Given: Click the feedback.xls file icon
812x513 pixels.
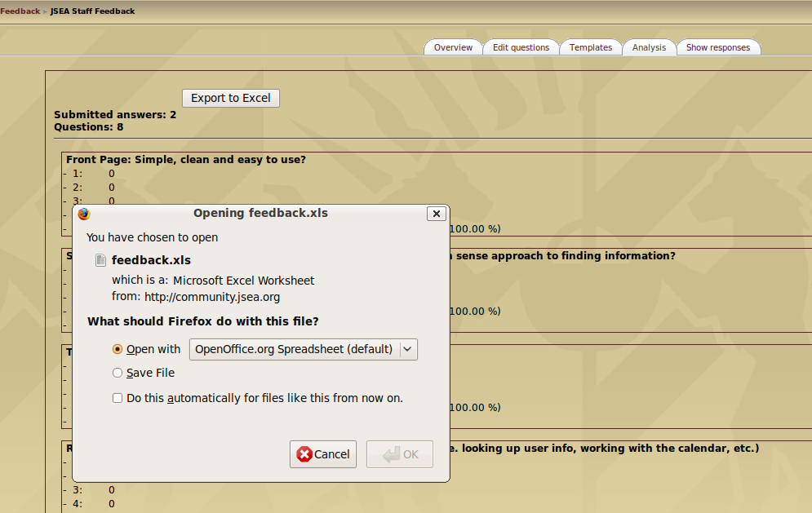Looking at the screenshot, I should coord(100,260).
